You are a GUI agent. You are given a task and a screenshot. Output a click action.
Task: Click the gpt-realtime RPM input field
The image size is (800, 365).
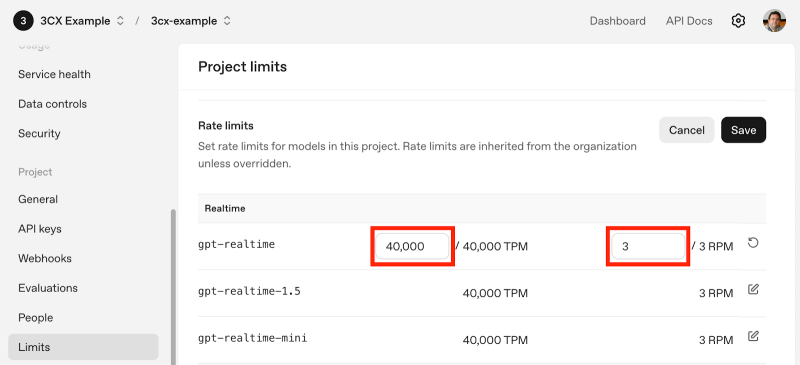pyautogui.click(x=648, y=247)
